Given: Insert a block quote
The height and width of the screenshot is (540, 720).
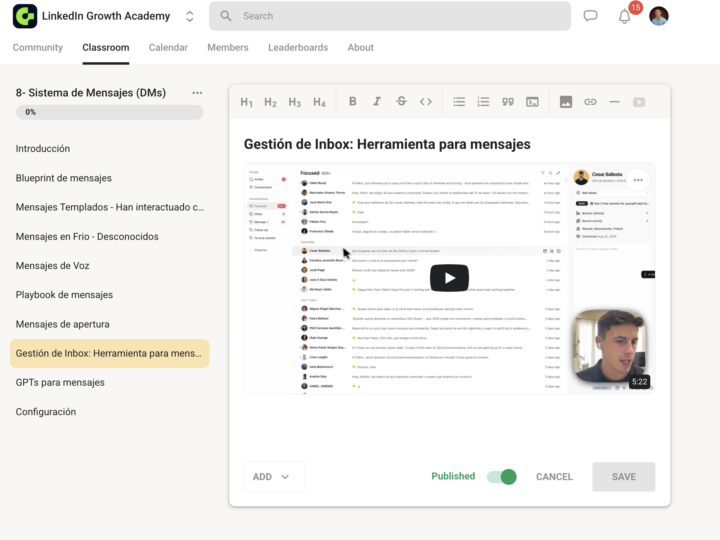Looking at the screenshot, I should pos(508,101).
